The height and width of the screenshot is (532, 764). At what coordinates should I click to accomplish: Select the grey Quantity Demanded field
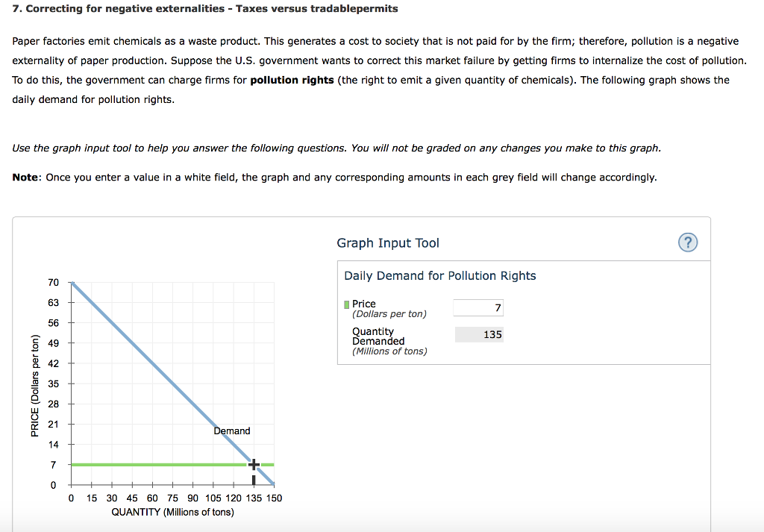pyautogui.click(x=478, y=334)
